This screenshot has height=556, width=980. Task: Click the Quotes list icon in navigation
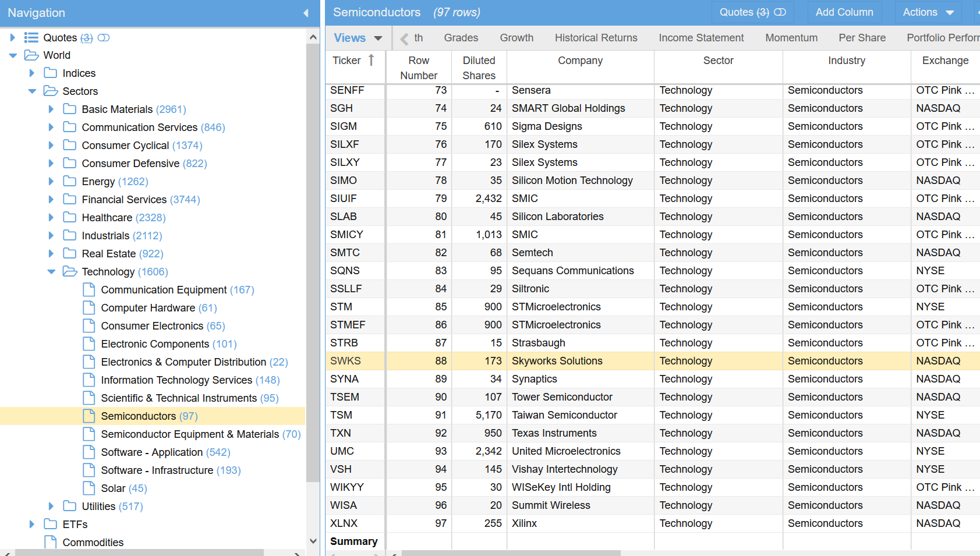(31, 38)
